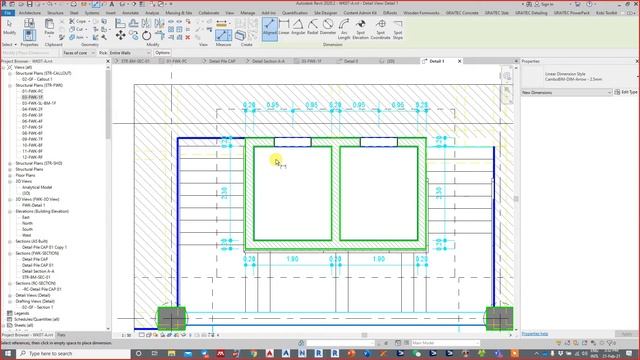Click the Save icon in quick access toolbar
Screen dimensions: 640x360
[29, 4]
